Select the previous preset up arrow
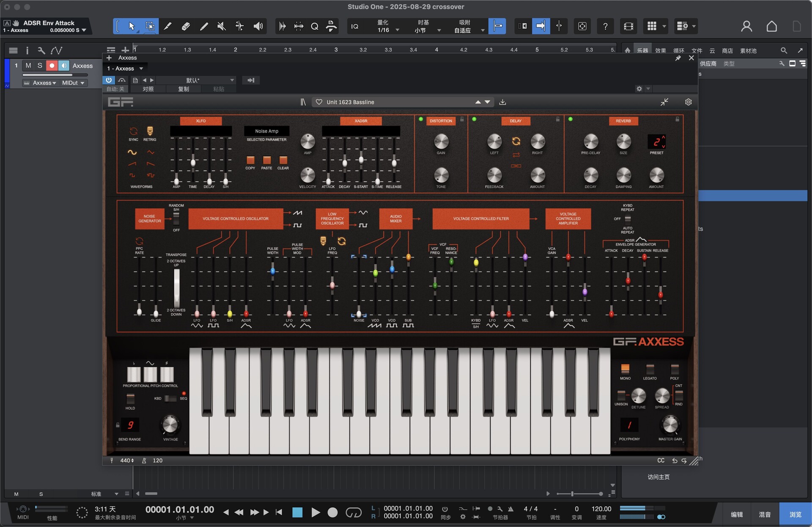 tap(478, 102)
